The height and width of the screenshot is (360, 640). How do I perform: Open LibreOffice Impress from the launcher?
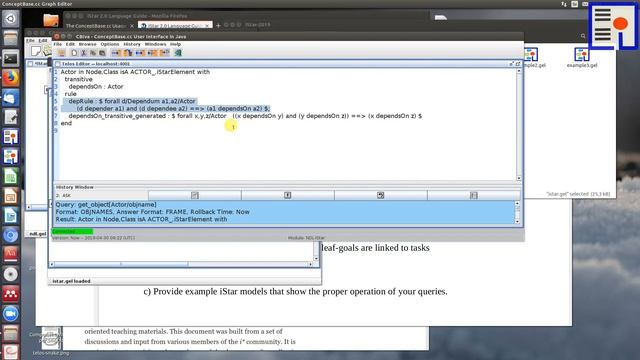coord(11,196)
